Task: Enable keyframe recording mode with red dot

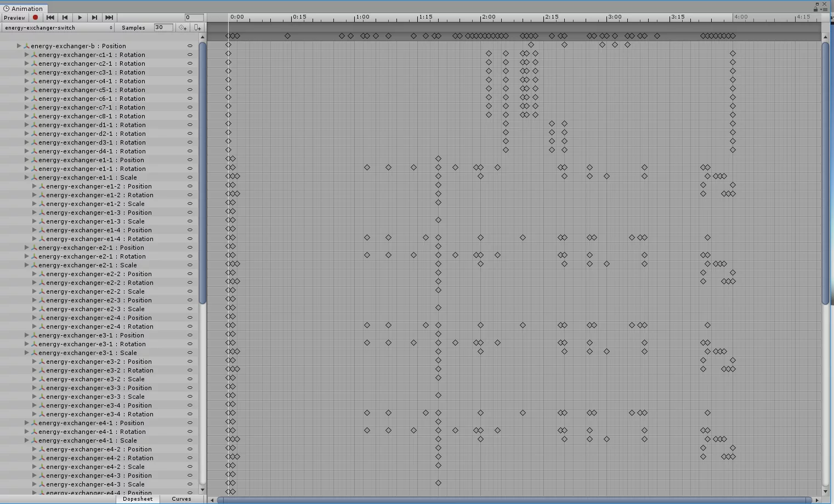Action: 36,18
